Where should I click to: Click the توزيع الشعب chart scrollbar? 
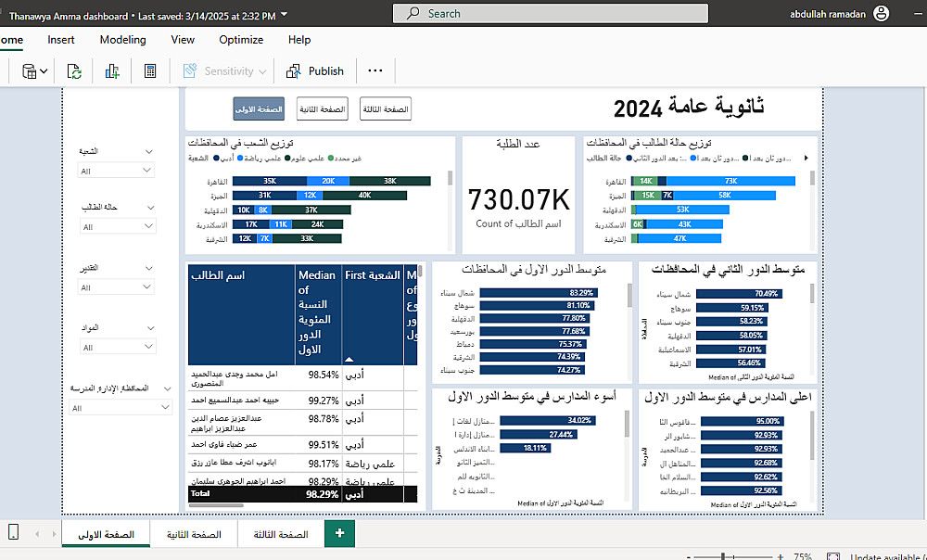(x=450, y=178)
